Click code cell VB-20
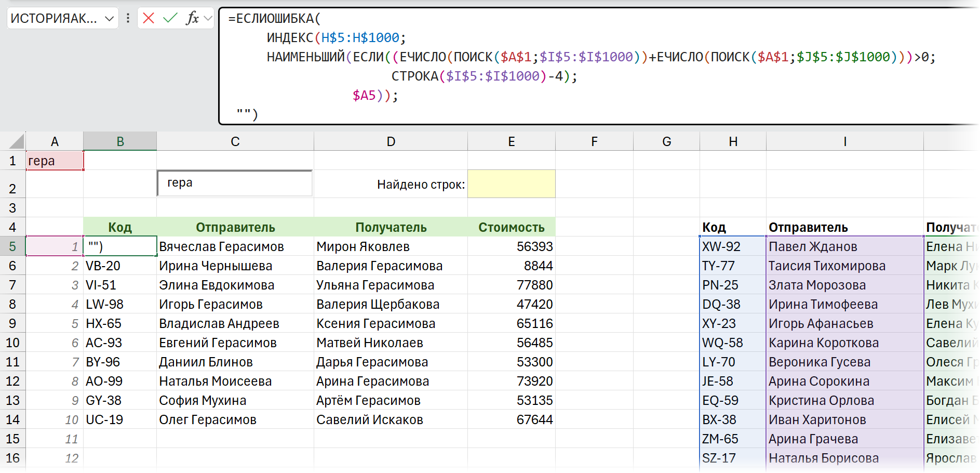Viewport: 980px width, 473px height. pos(120,266)
